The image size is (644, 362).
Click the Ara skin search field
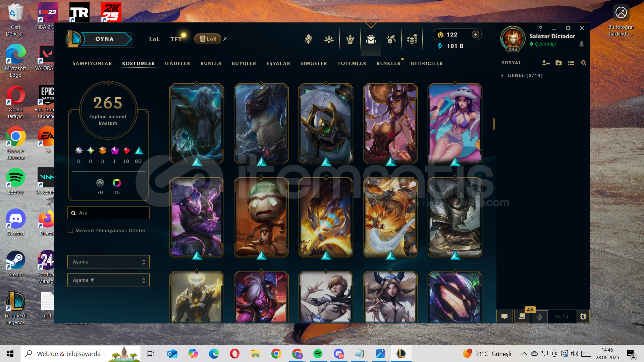pyautogui.click(x=108, y=213)
